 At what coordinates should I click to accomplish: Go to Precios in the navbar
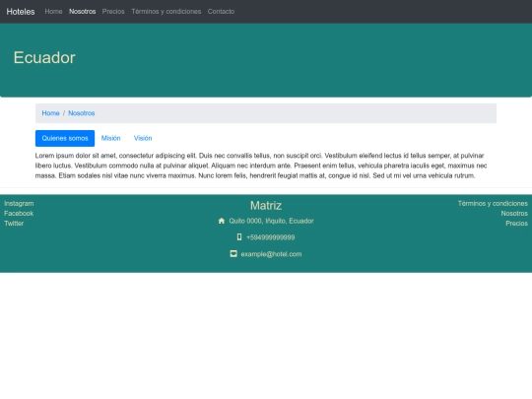coord(113,12)
